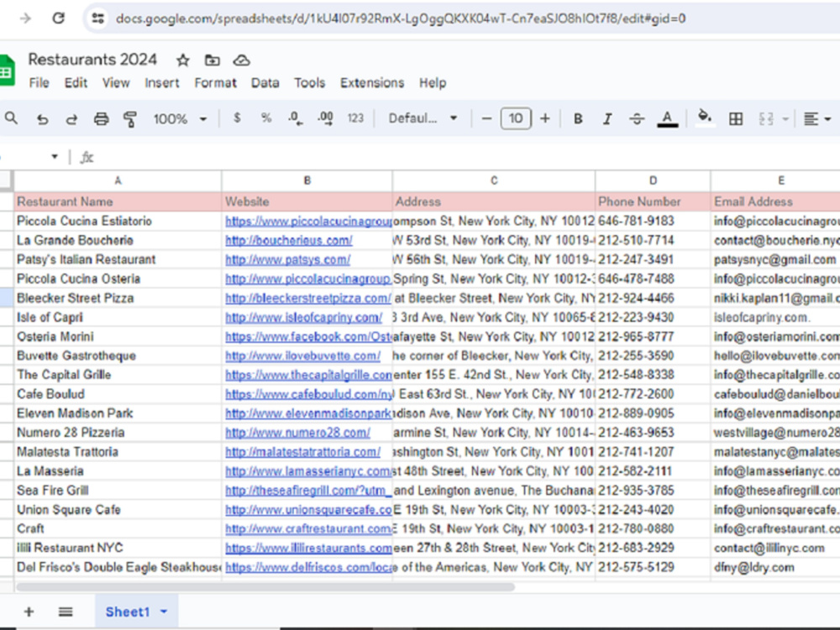Image resolution: width=840 pixels, height=630 pixels.
Task: Rename the title Restaurants 2024
Action: tap(92, 59)
